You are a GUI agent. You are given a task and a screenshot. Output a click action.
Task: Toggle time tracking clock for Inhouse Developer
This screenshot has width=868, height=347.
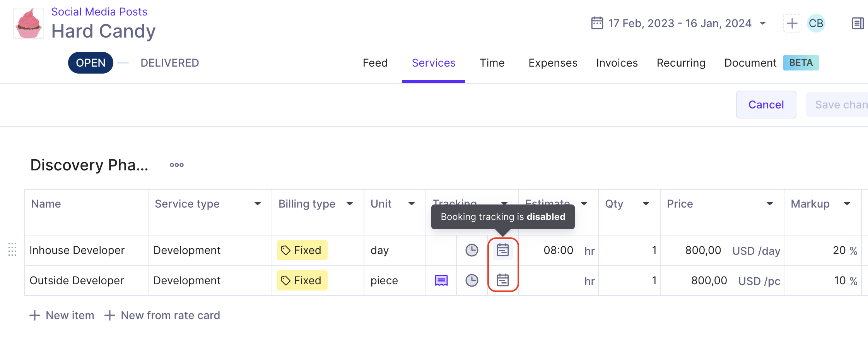[x=472, y=250]
